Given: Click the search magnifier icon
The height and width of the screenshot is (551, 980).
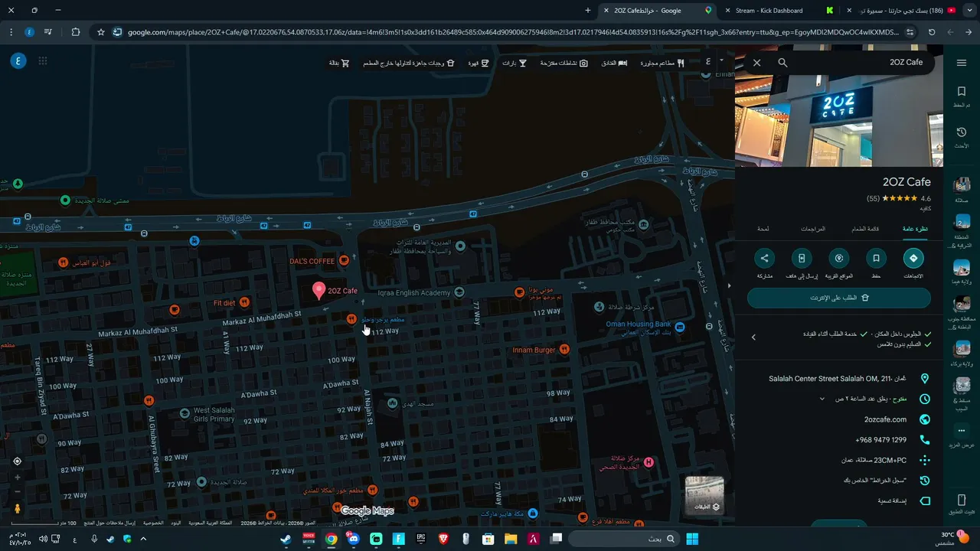Looking at the screenshot, I should pos(782,63).
